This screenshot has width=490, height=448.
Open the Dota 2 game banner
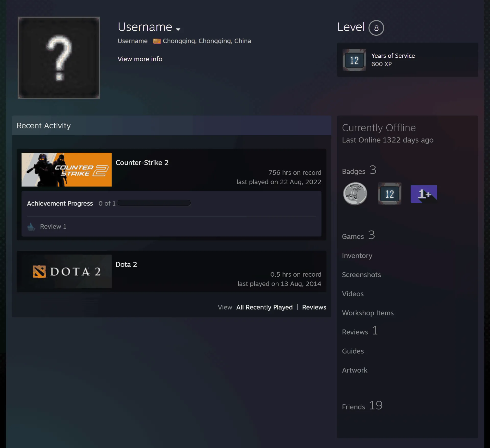coord(67,271)
